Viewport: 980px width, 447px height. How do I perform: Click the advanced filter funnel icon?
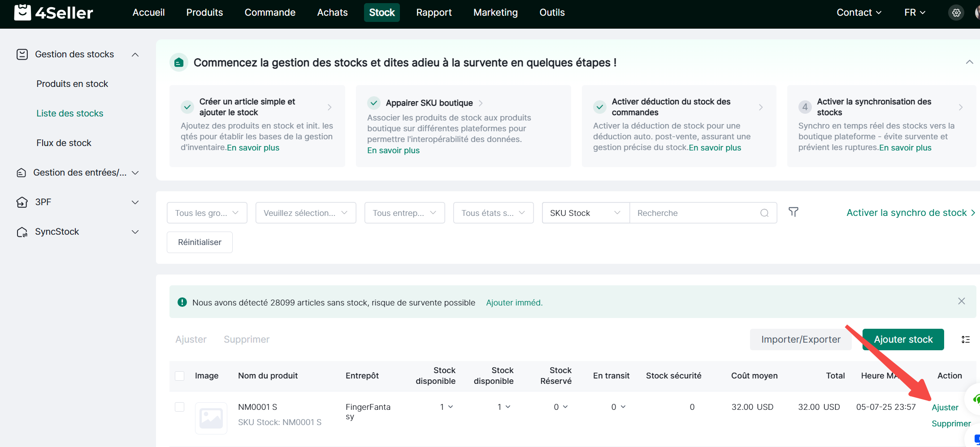click(793, 212)
